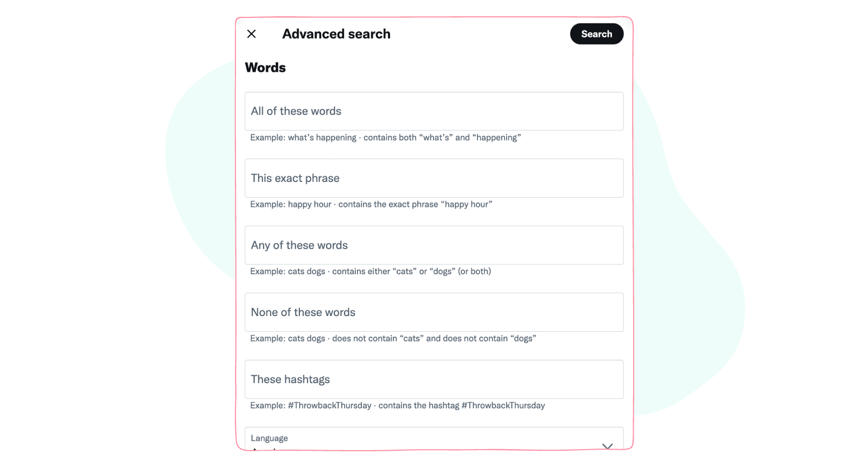The width and height of the screenshot is (868, 467).
Task: Select the Any of these words box
Action: [433, 245]
